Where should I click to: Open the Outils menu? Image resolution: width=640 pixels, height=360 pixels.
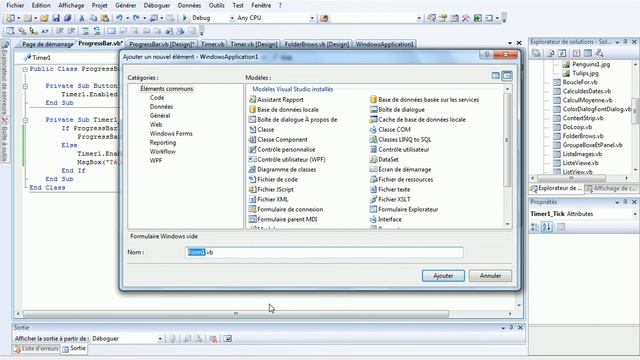pos(216,5)
